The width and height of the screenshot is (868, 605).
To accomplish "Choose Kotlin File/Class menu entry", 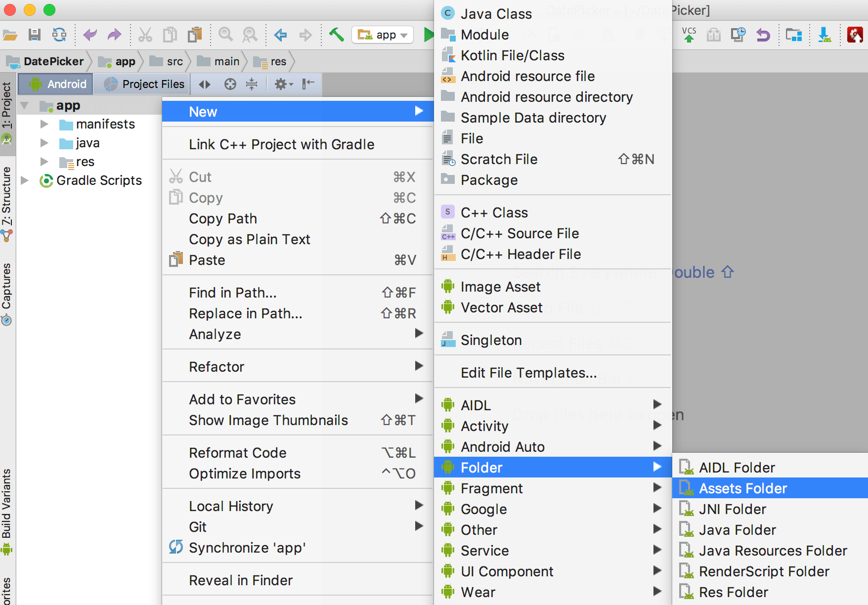I will tap(512, 55).
